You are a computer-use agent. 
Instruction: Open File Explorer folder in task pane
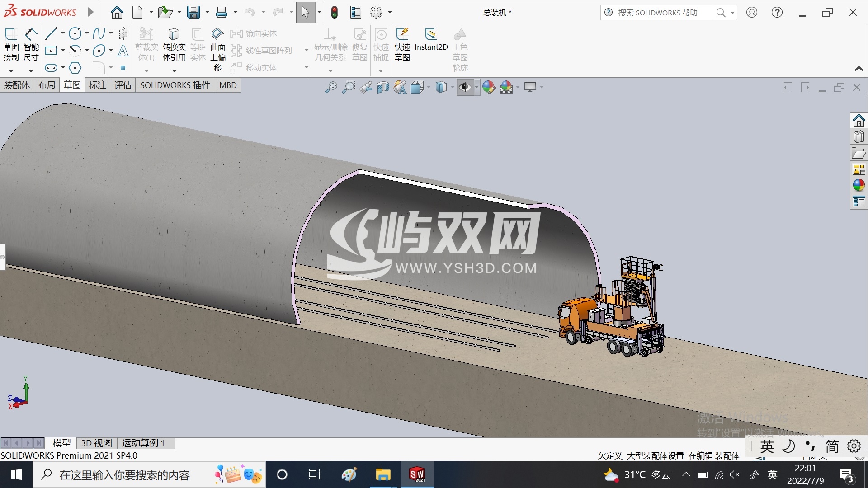(x=859, y=153)
